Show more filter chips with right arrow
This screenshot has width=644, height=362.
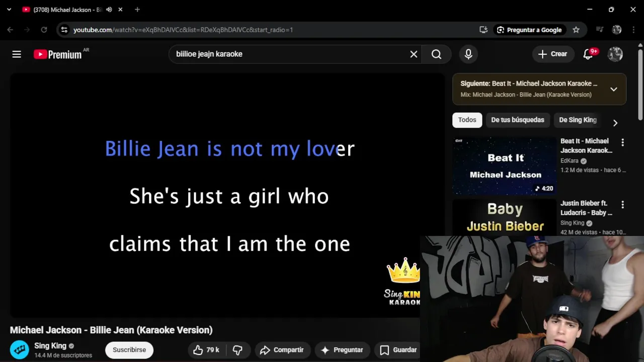tap(615, 123)
